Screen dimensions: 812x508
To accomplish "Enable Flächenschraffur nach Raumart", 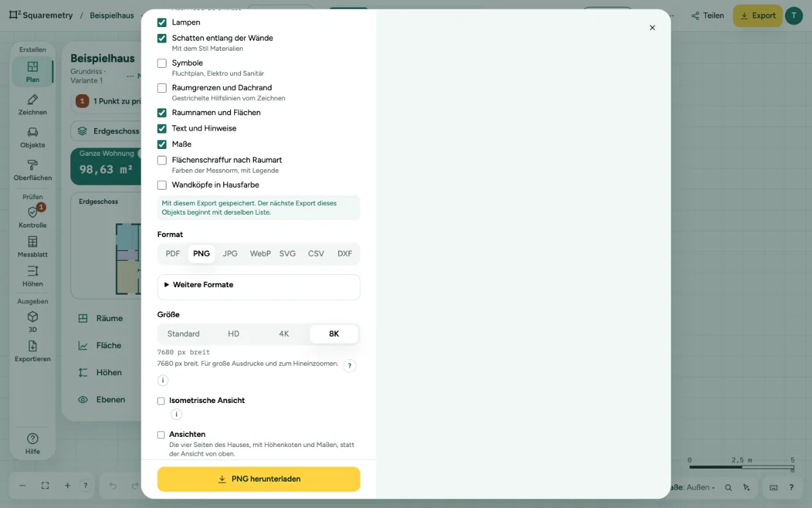I will pos(162,161).
